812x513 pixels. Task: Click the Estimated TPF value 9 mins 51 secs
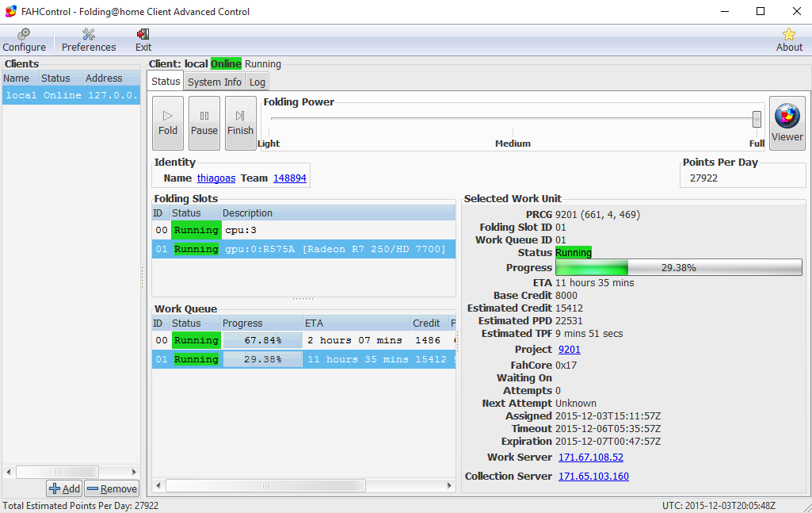click(589, 334)
